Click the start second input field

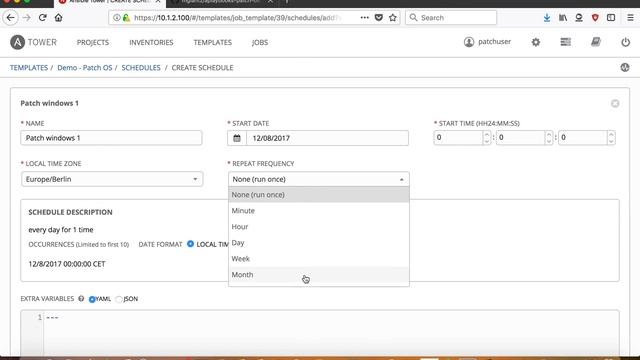[x=583, y=138]
